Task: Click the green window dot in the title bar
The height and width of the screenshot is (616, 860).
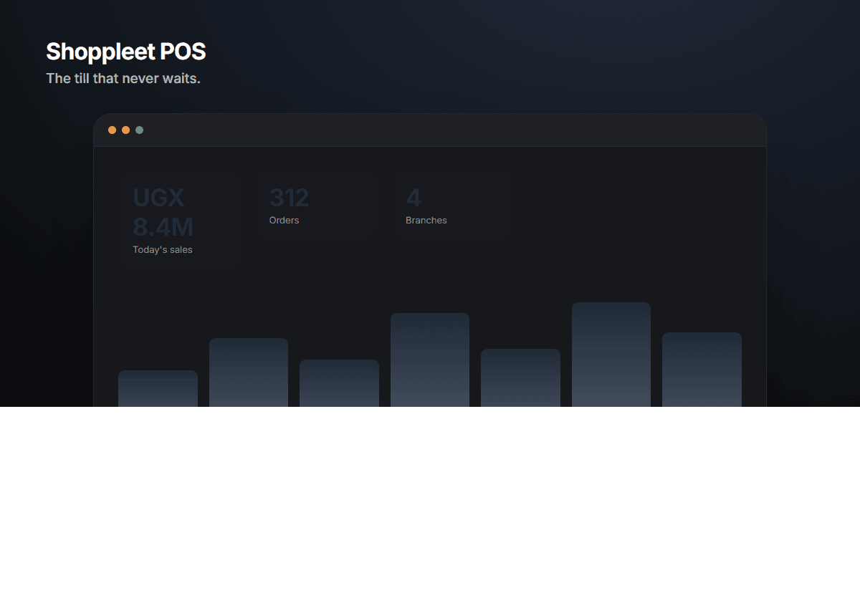Action: pos(139,130)
